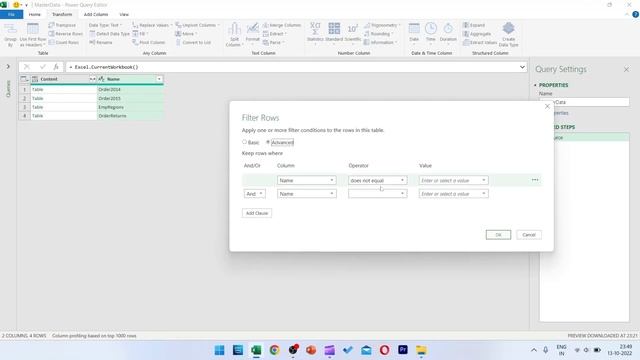Click the Pivot Column button
The height and width of the screenshot is (360, 640).
149,42
